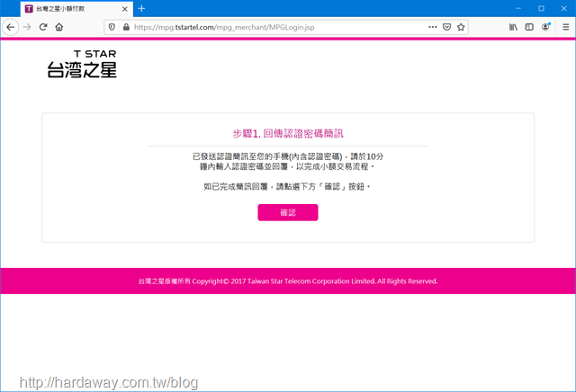The width and height of the screenshot is (576, 392).
Task: Maximize the Firefox window
Action: click(x=541, y=8)
